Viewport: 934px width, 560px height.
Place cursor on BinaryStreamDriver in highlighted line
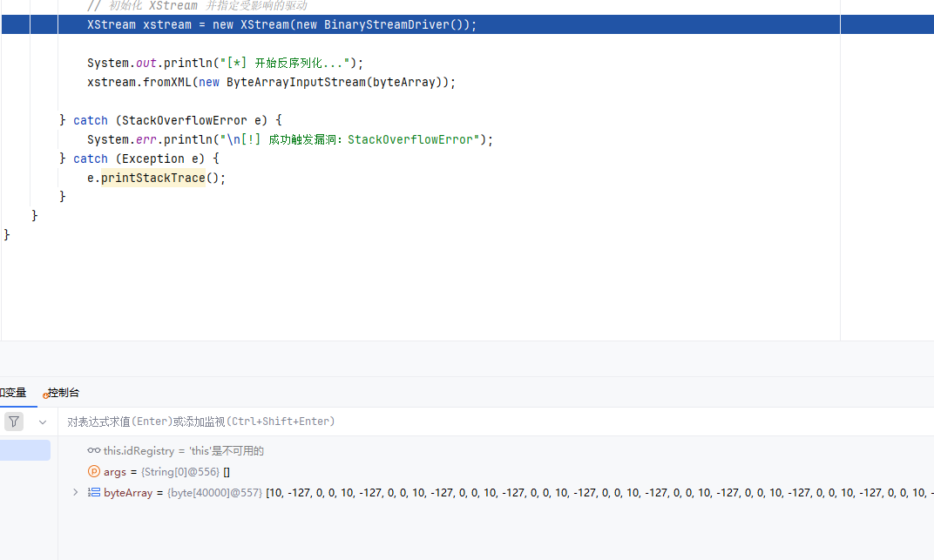coord(387,24)
